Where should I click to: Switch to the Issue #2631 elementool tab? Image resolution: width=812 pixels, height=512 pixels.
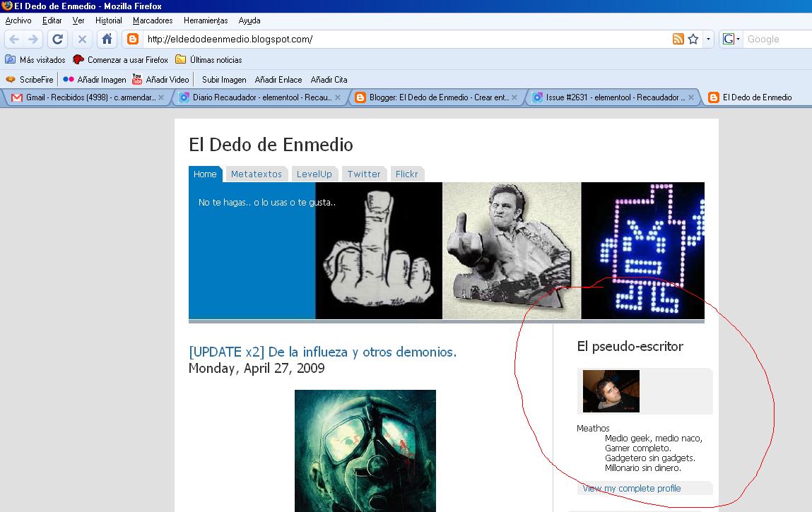613,97
